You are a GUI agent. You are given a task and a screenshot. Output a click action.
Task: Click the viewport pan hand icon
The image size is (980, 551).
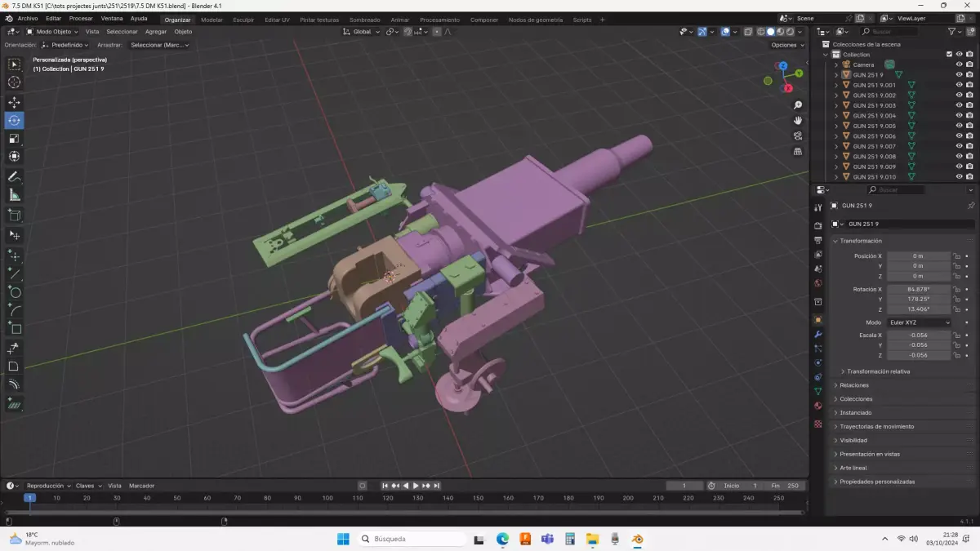pos(798,121)
